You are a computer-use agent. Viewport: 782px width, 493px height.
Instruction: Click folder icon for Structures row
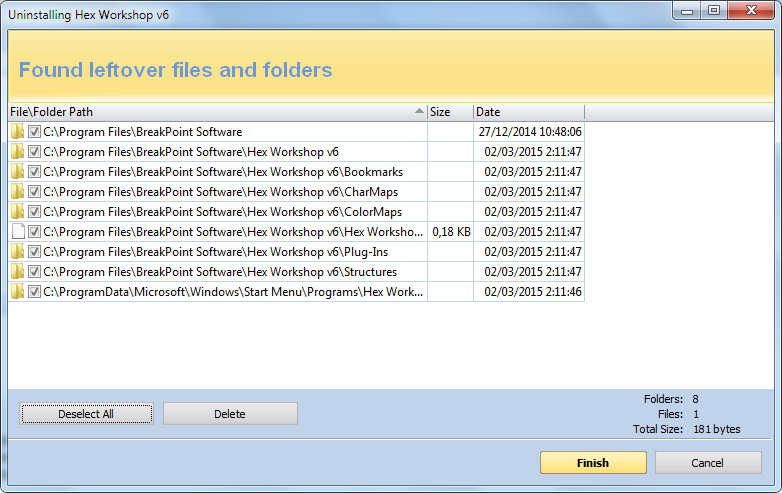(17, 271)
